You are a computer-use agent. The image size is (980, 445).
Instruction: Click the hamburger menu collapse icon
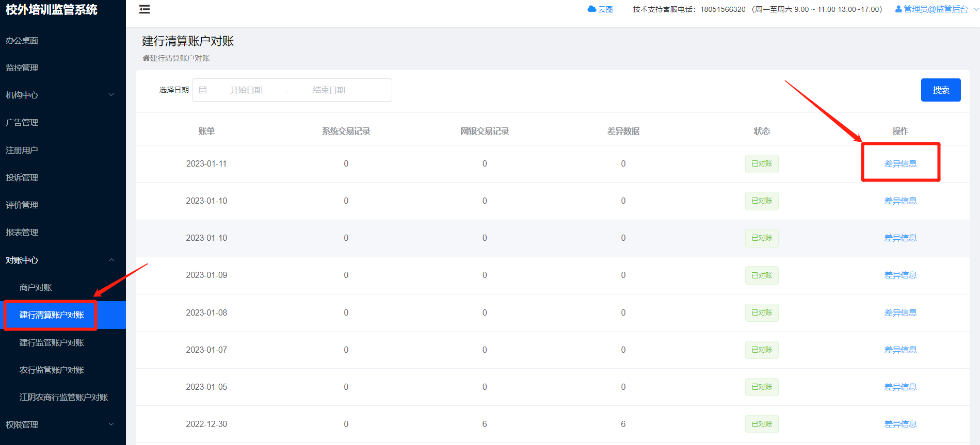[144, 9]
